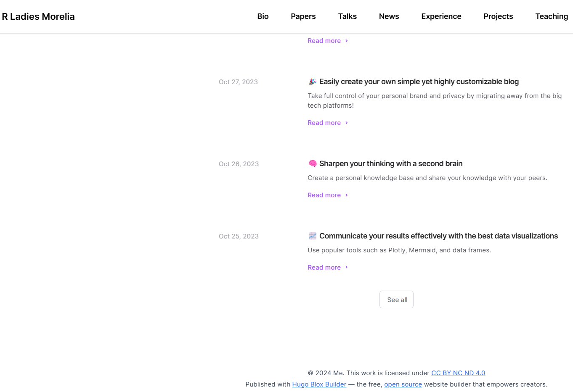Open the R Ladies Morelia home link
The image size is (573, 392).
(38, 16)
